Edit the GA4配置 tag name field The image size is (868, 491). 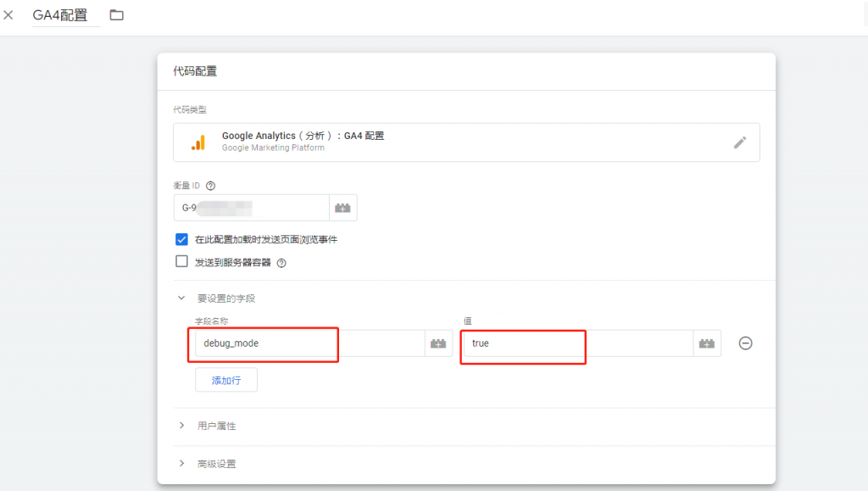(66, 15)
